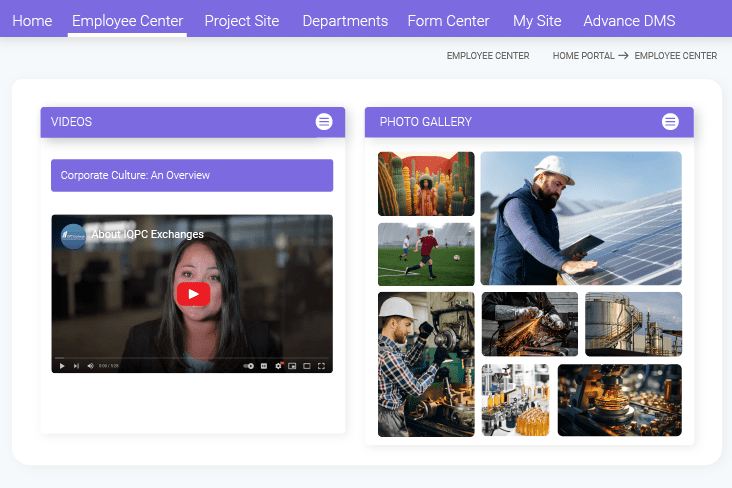Click the IQPC channel avatar on video

pyautogui.click(x=73, y=236)
